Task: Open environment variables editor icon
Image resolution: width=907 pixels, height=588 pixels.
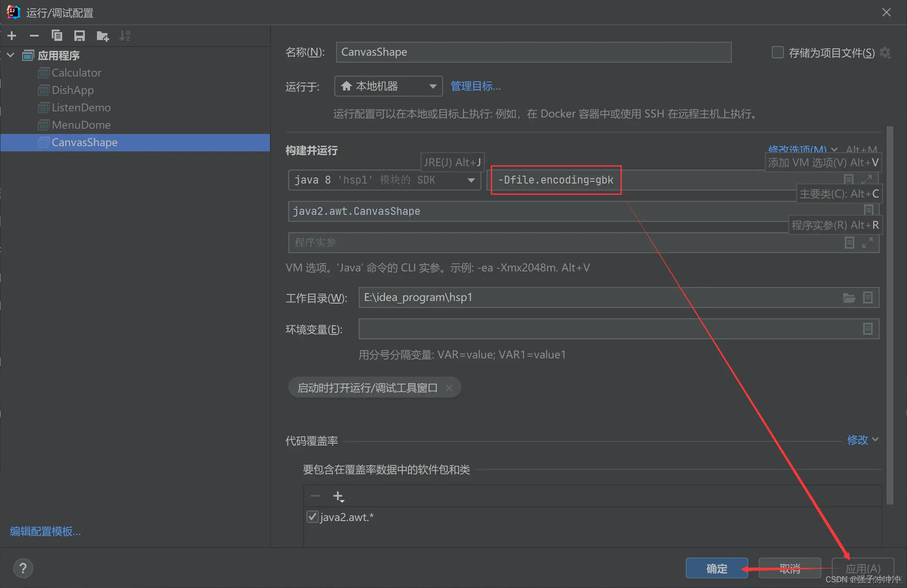Action: point(867,329)
